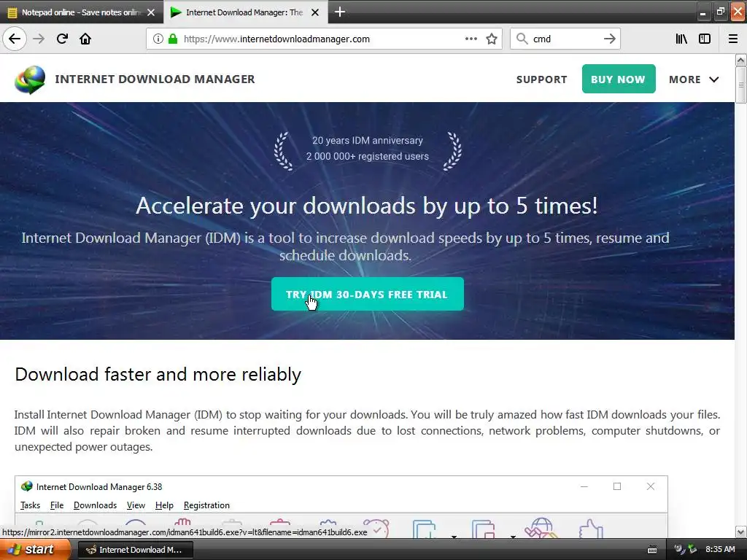This screenshot has width=747, height=560.
Task: Select Internet Download M... taskbar button
Action: (135, 550)
